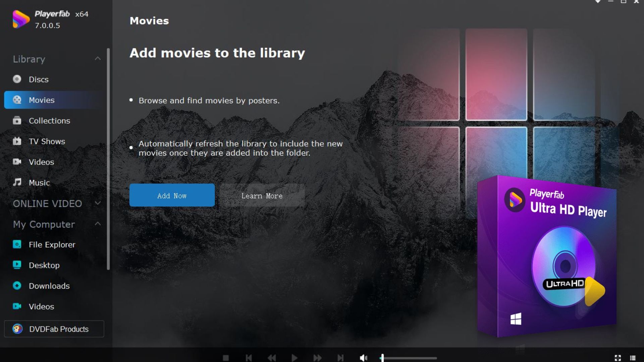The image size is (644, 362).
Task: Mute audio via the speaker icon
Action: (x=363, y=358)
